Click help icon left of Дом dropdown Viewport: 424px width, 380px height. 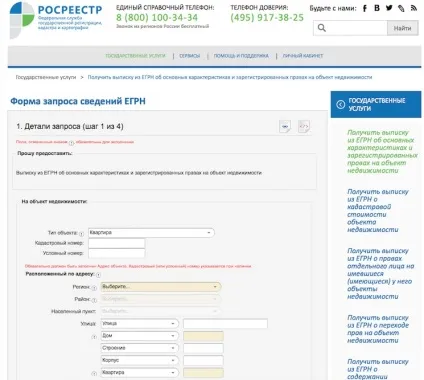(x=94, y=337)
